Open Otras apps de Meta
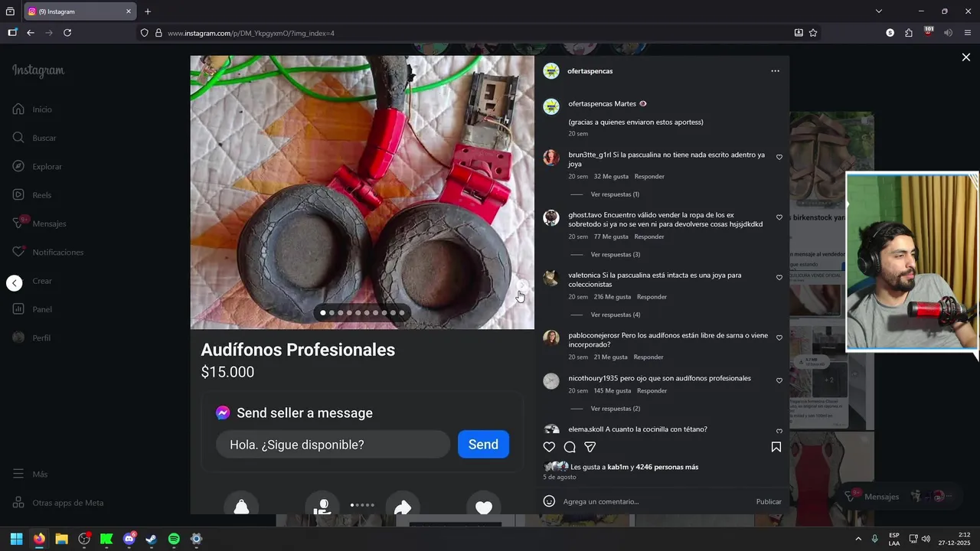980x551 pixels. (58, 503)
